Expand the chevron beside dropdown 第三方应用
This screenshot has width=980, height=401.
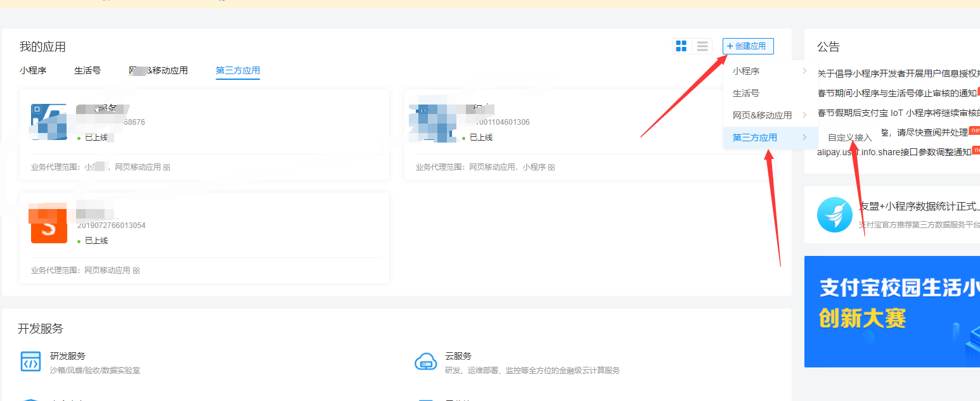(805, 137)
